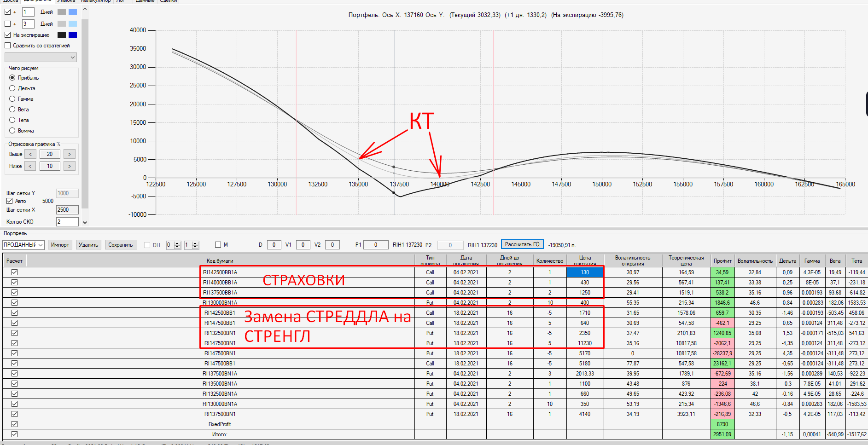Click the profit cell showing -28237,9
Screen dimensions: 868x445
pos(722,353)
